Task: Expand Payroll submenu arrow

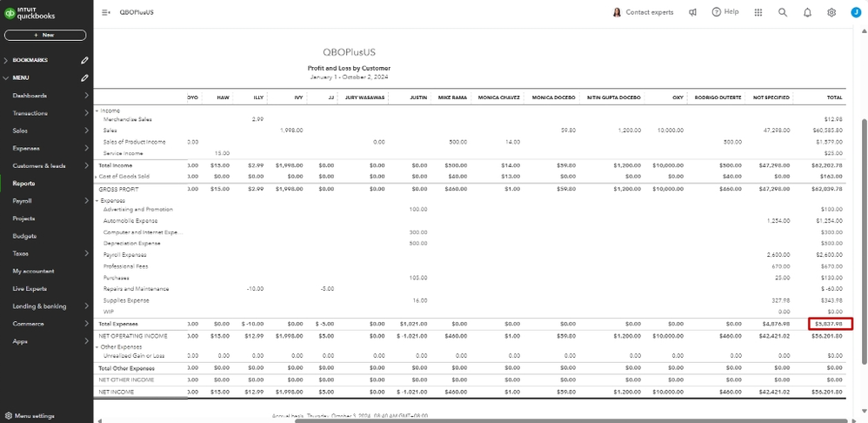Action: [x=86, y=201]
